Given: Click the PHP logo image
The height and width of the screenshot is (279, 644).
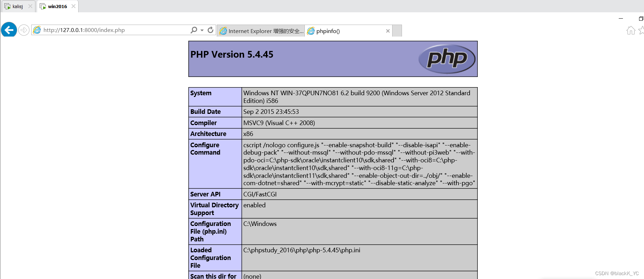Looking at the screenshot, I should tap(447, 59).
